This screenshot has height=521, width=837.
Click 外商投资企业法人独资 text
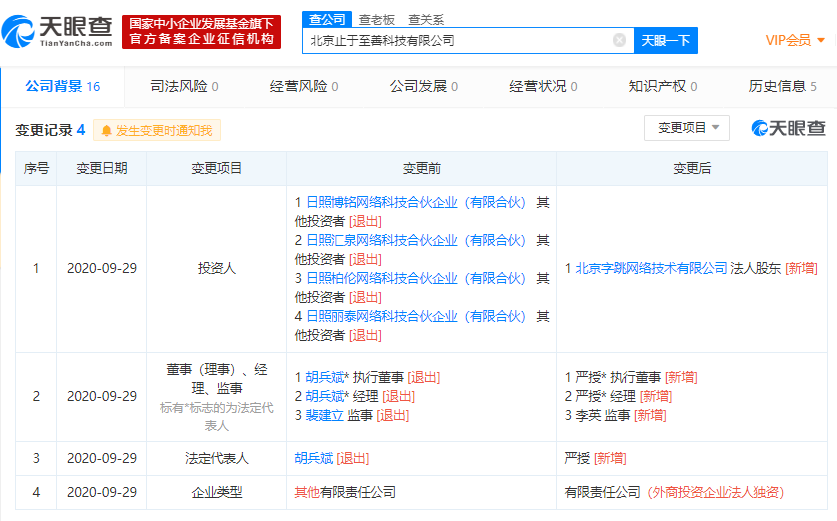[x=715, y=492]
